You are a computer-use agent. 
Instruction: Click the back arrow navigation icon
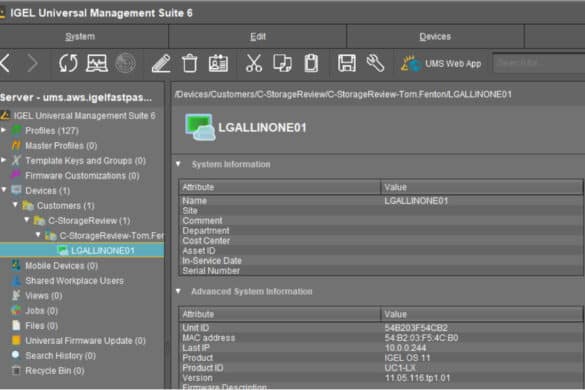pyautogui.click(x=5, y=63)
